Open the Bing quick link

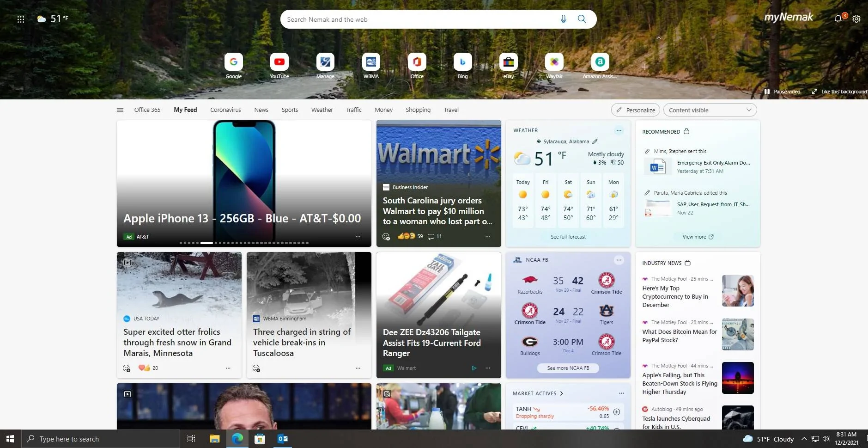463,66
